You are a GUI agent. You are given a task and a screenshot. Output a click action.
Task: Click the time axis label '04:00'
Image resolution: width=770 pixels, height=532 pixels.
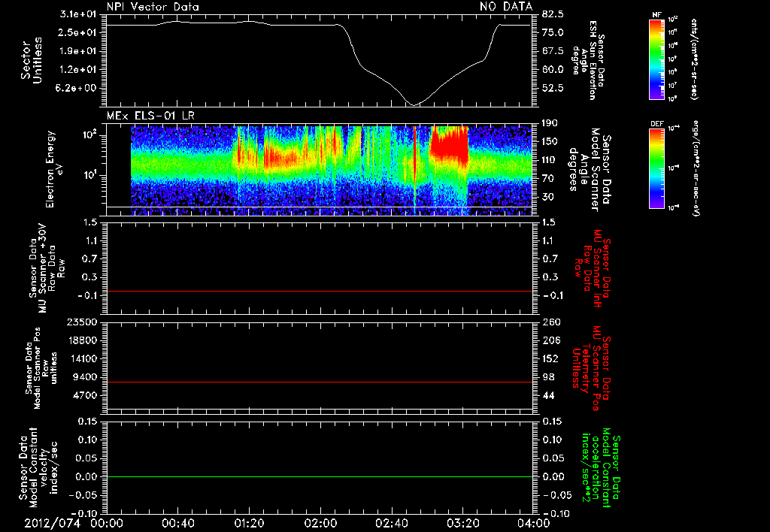534,523
